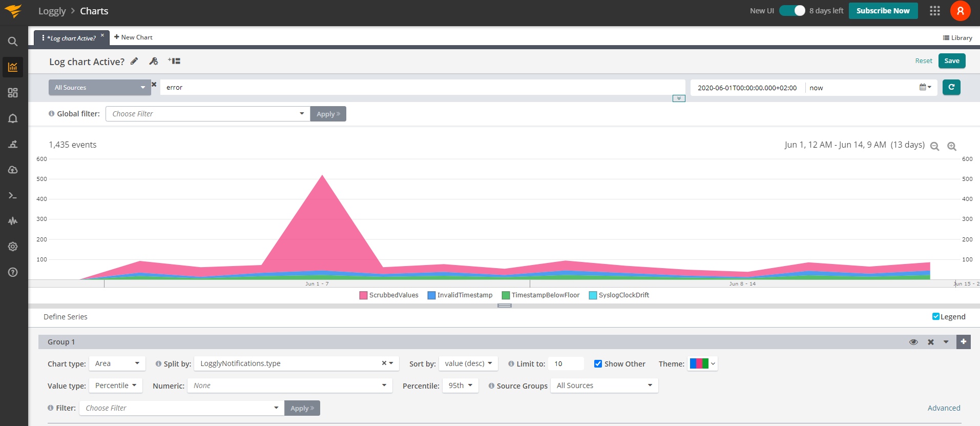The image size is (980, 426).
Task: Uncheck the Show Other checkbox
Action: click(x=598, y=363)
